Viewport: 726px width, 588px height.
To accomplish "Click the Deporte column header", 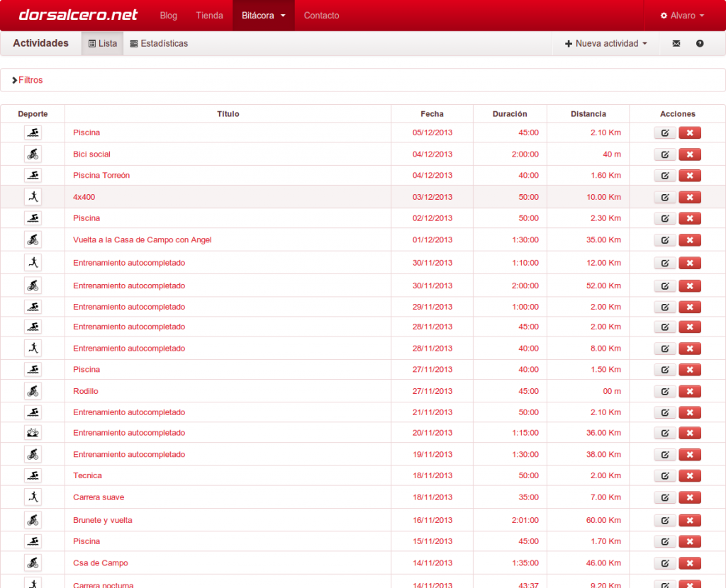I will pos(33,114).
